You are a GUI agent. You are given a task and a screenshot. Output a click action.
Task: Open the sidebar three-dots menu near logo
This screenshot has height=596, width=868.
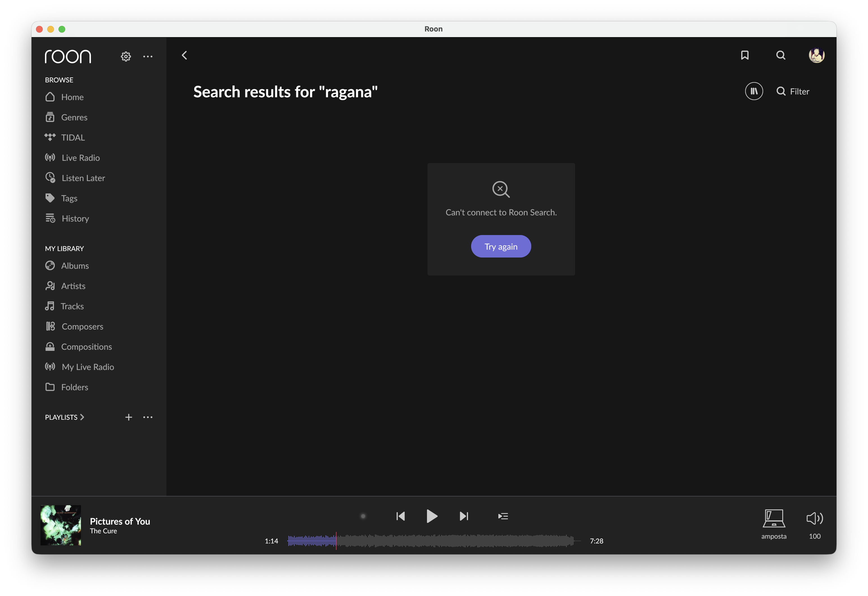coord(148,57)
